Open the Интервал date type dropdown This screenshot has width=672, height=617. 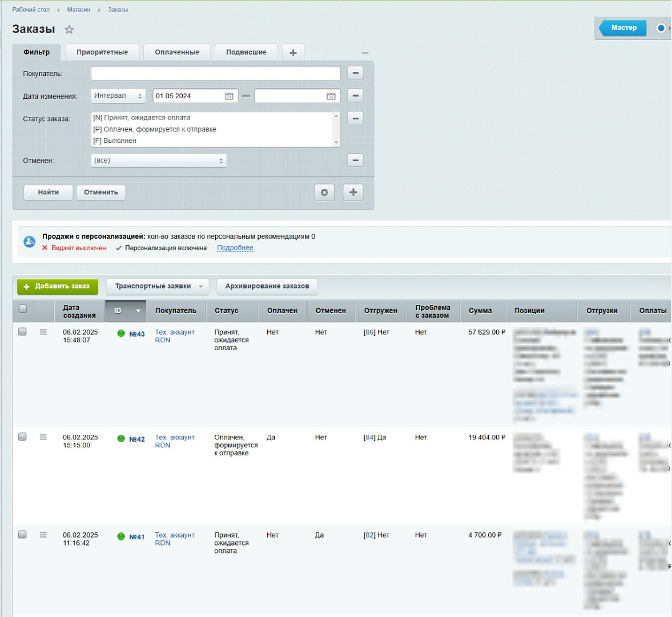(118, 95)
